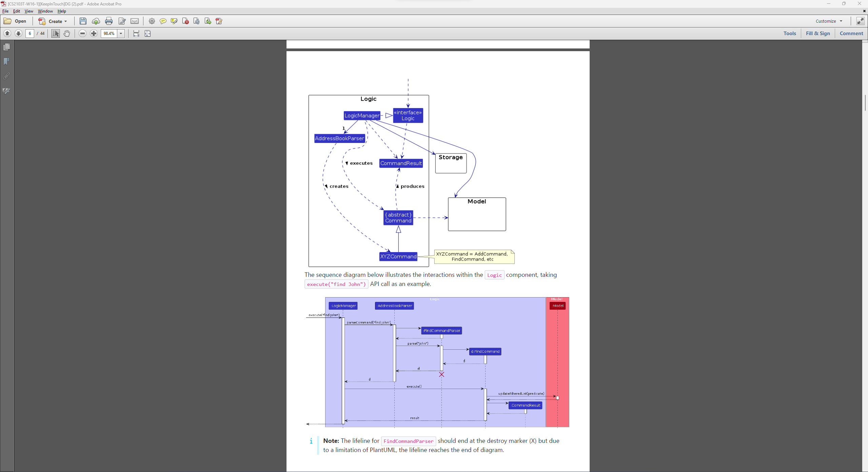Activate the Hand pan tool

click(x=67, y=33)
